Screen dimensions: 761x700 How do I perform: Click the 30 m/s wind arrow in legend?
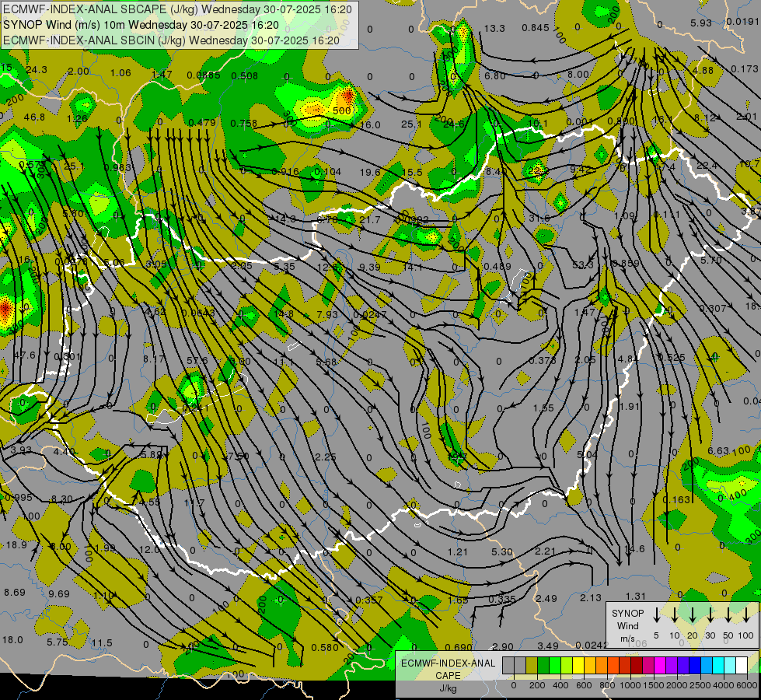tap(710, 615)
